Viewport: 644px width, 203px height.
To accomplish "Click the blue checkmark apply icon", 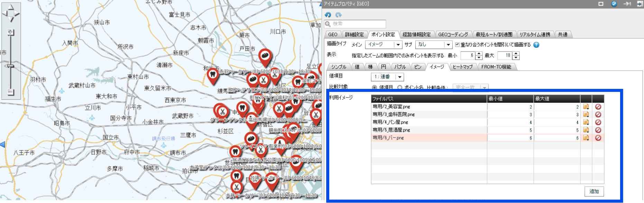I will 614,4.
